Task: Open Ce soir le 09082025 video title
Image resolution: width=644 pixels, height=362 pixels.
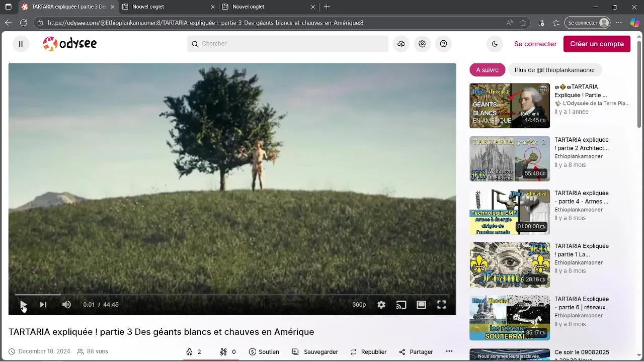Action: click(x=582, y=356)
